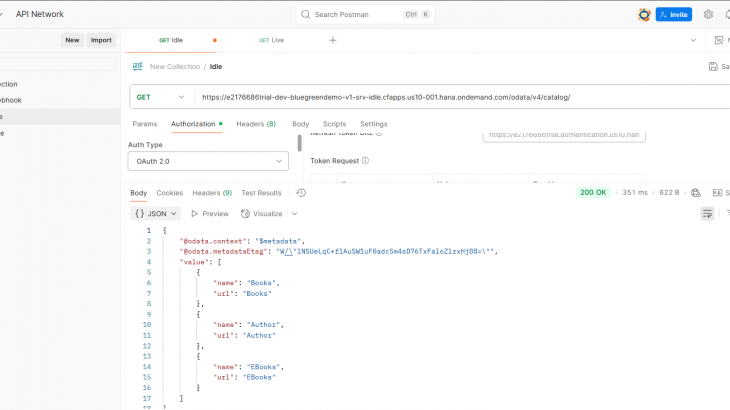This screenshot has height=410, width=730.
Task: Click the Token Request info icon
Action: point(365,161)
